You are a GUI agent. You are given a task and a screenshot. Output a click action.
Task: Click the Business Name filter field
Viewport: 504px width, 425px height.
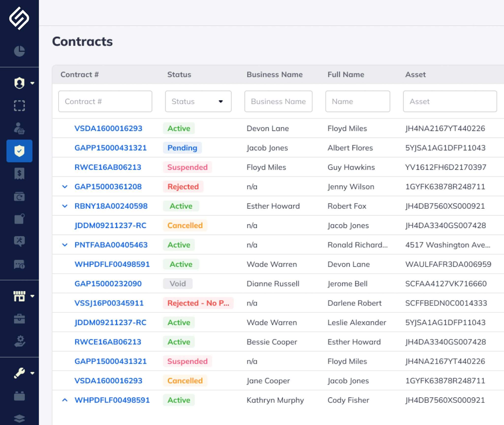(278, 101)
